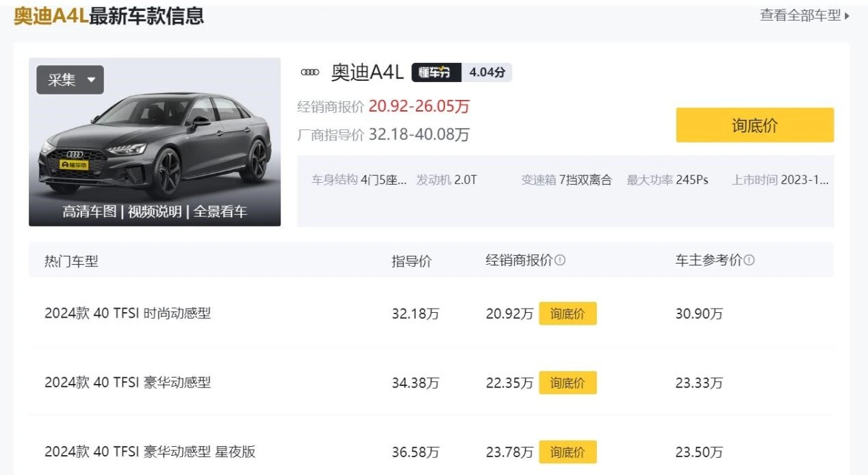Click the 懂车帝 watermark on car image
Image resolution: width=868 pixels, height=475 pixels.
click(x=74, y=165)
